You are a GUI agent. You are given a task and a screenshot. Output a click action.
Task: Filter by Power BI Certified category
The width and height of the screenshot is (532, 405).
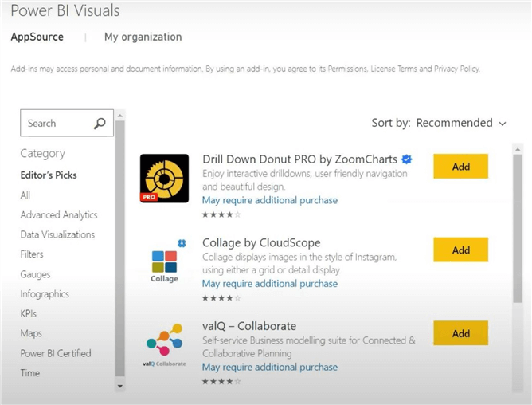pos(56,353)
